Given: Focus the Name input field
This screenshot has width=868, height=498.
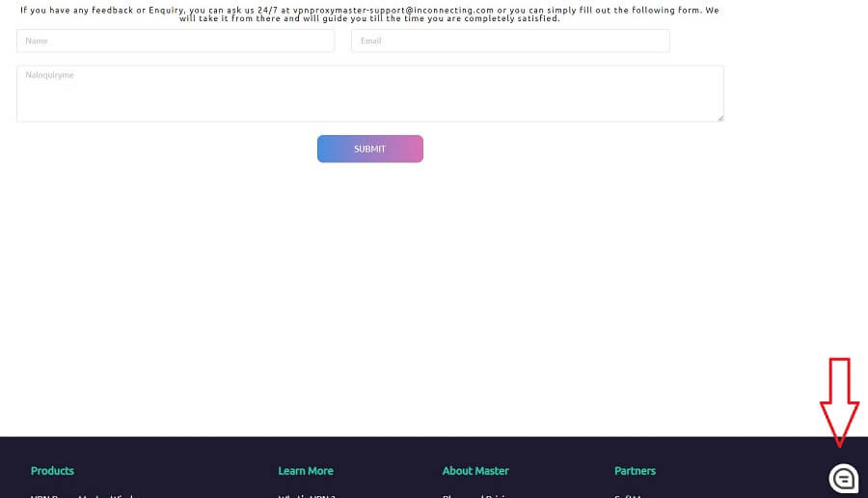Looking at the screenshot, I should pyautogui.click(x=176, y=41).
